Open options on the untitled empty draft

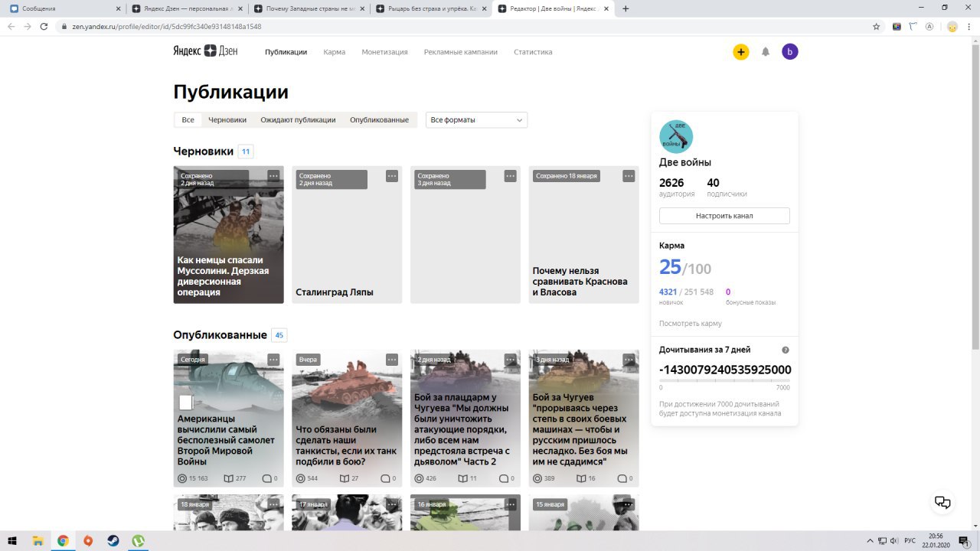(511, 176)
